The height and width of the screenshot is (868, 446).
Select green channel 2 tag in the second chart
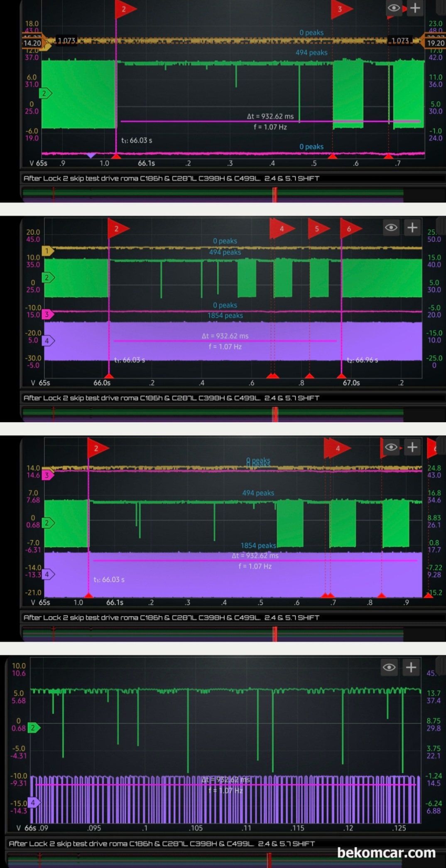[x=48, y=278]
